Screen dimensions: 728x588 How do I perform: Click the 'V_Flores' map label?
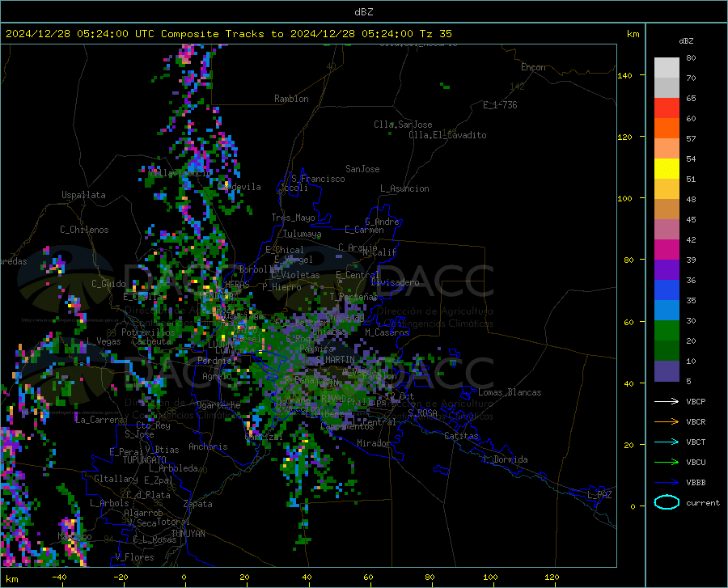[x=134, y=557]
